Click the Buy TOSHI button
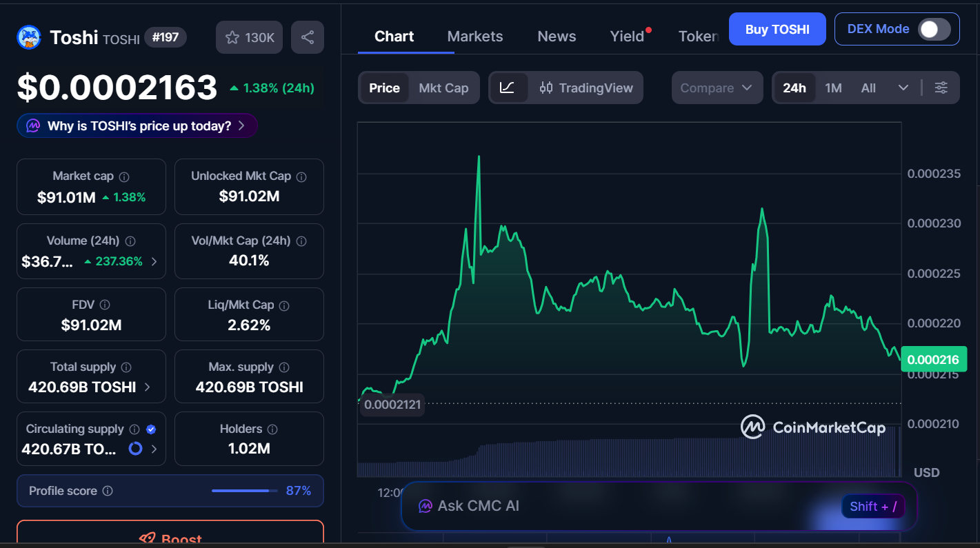Viewport: 980px width, 548px height. pos(777,29)
